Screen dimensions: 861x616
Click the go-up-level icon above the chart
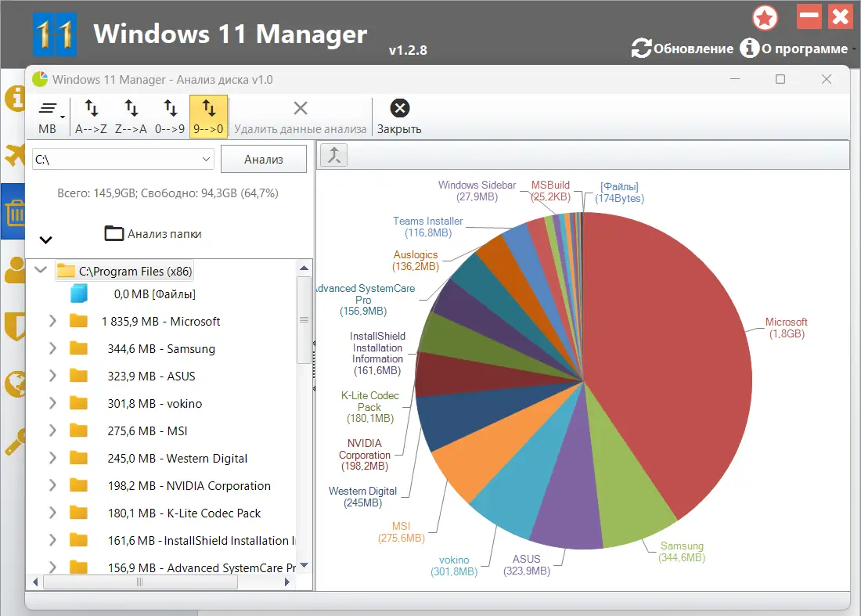[x=334, y=156]
